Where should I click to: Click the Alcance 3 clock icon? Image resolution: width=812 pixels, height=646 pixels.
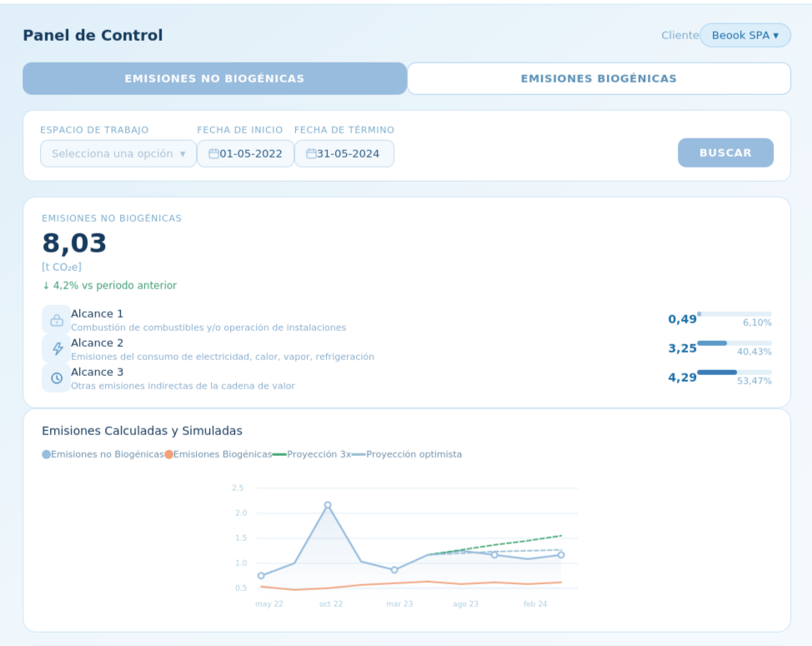tap(57, 378)
